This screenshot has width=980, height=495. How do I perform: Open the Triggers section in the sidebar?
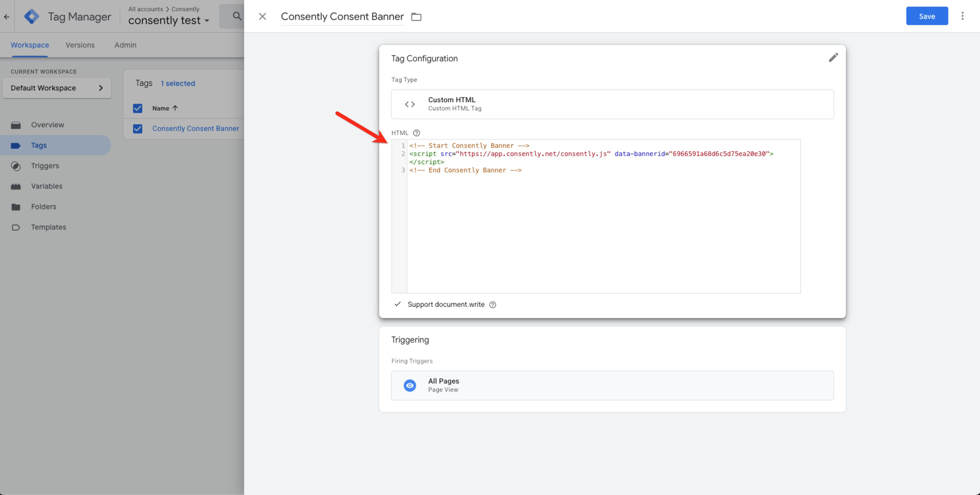pyautogui.click(x=45, y=166)
